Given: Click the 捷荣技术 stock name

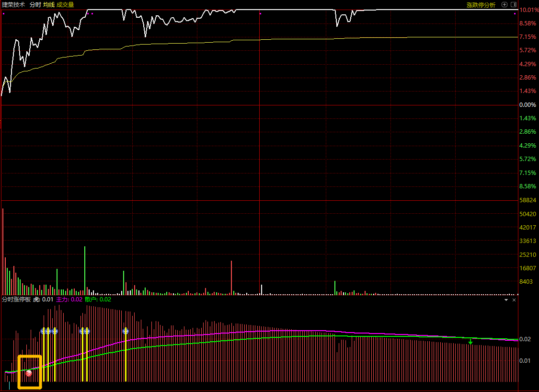Looking at the screenshot, I should coord(13,5).
